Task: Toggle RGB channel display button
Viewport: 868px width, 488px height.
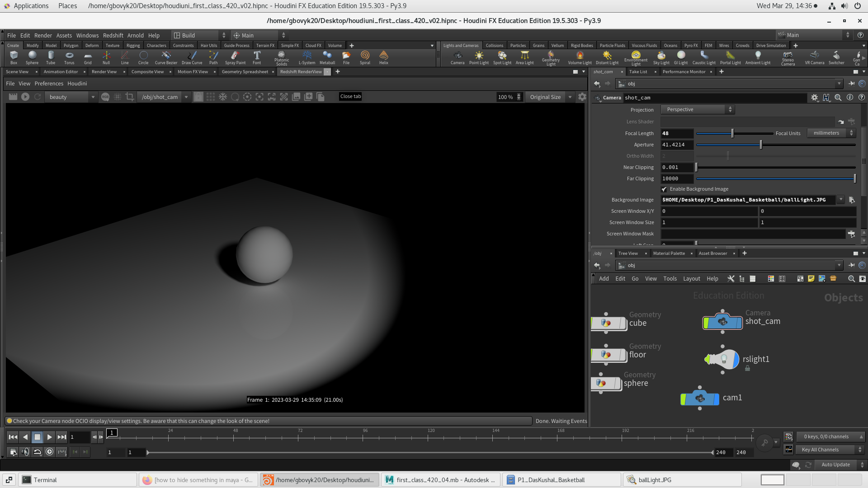Action: coord(105,97)
